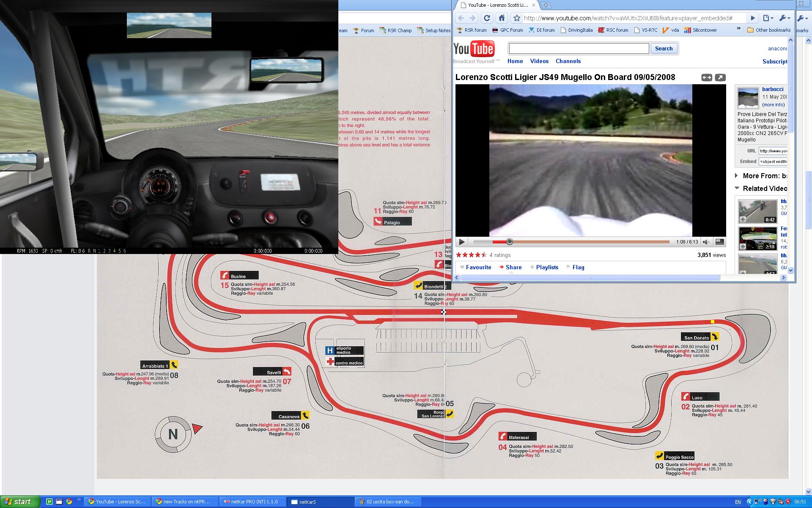Image resolution: width=812 pixels, height=508 pixels.
Task: Play the YouTube video
Action: point(462,242)
